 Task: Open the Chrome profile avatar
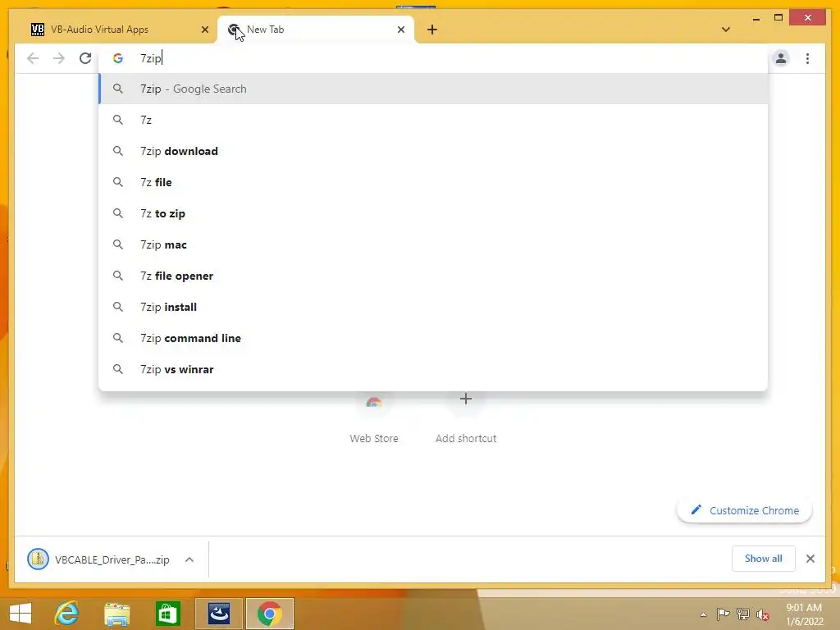click(x=781, y=58)
